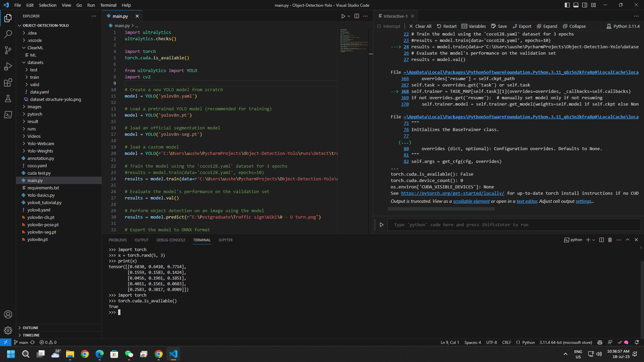
Task: Click Clear All in Interactive toolbar
Action: tap(420, 26)
